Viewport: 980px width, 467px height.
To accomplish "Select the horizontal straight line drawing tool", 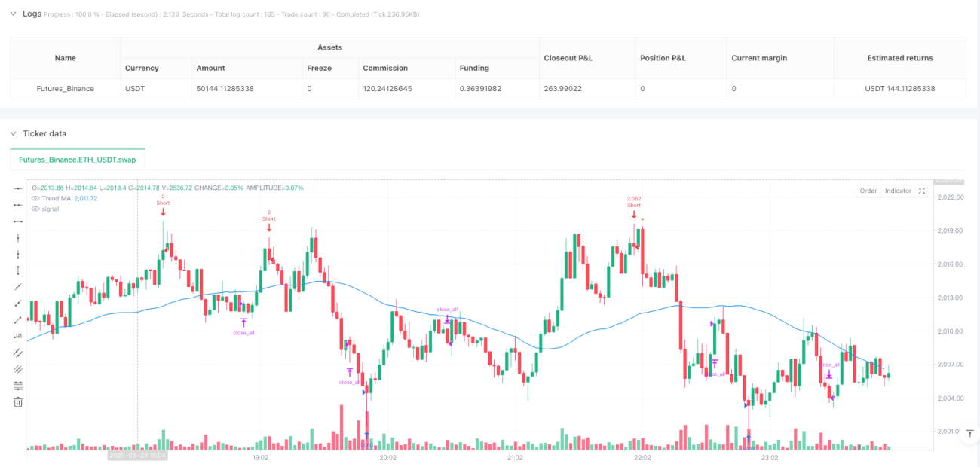I will (18, 188).
